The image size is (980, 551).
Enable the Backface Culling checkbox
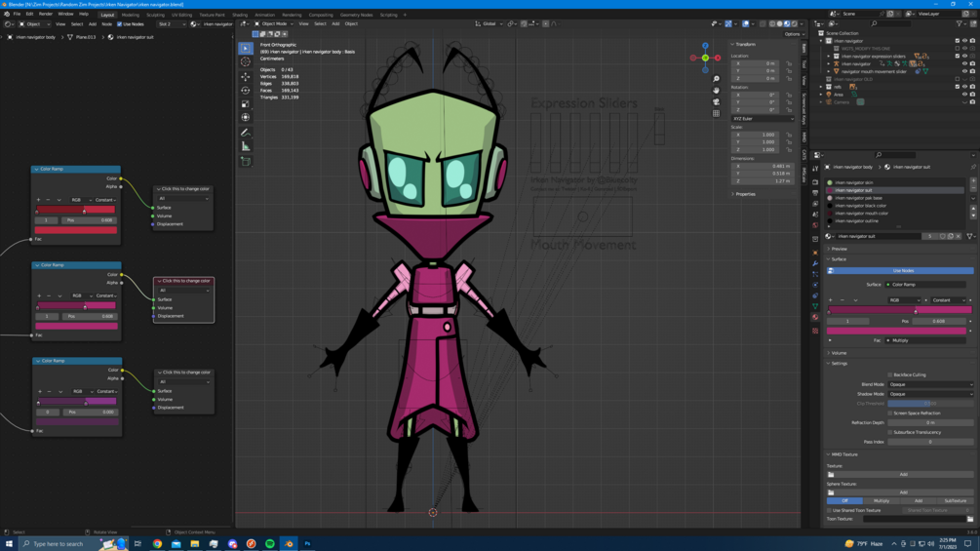point(890,374)
